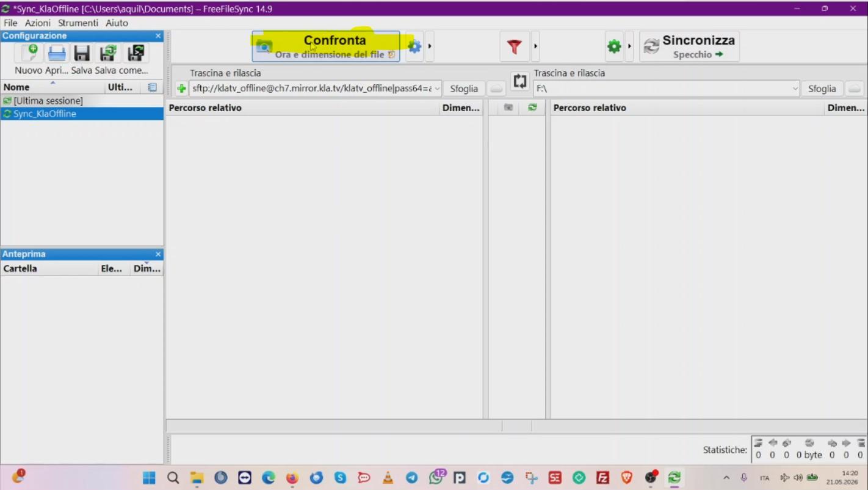This screenshot has height=490, width=868.
Task: Click the left Sfoglia button
Action: coord(464,89)
